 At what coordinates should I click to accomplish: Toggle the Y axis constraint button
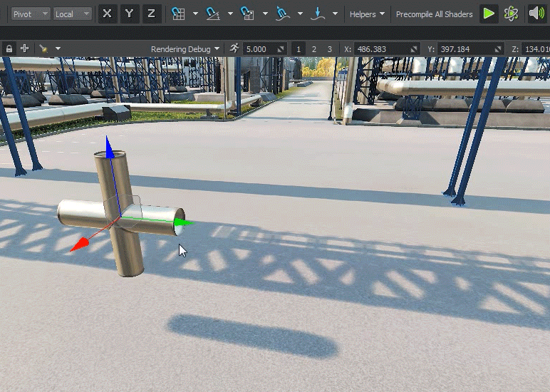click(129, 14)
